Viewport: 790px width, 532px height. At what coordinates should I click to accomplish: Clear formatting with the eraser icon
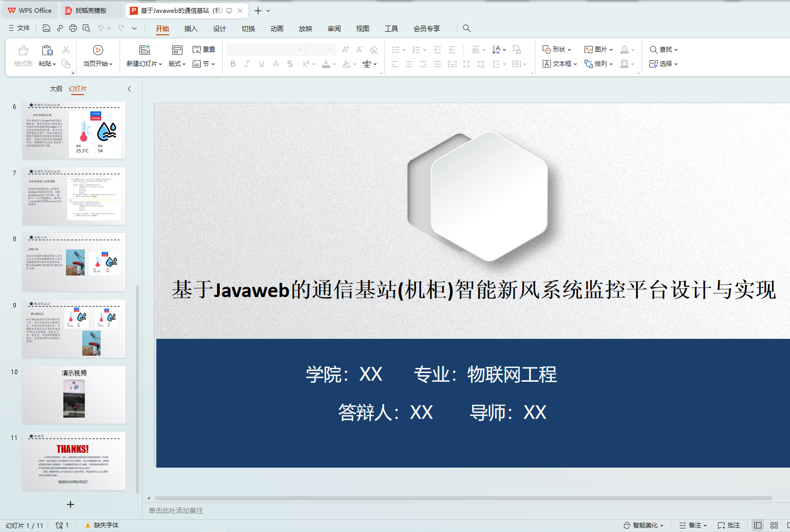click(x=374, y=49)
